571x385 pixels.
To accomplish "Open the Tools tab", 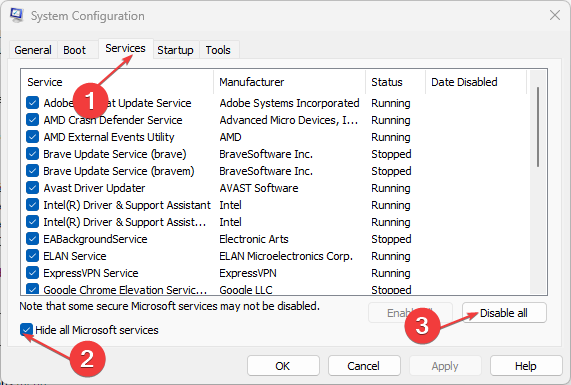I will coord(218,50).
